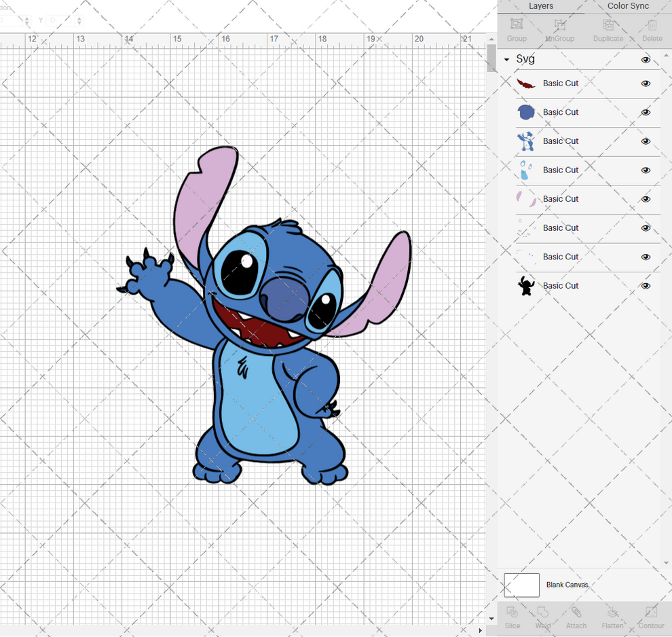This screenshot has height=637, width=672.
Task: Switch to the Color Sync tab
Action: (627, 6)
